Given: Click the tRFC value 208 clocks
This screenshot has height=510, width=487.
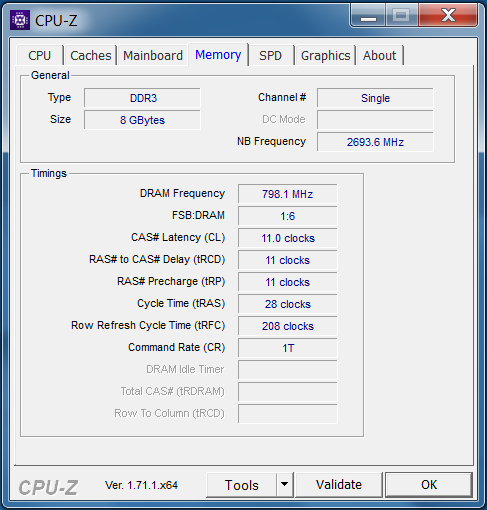Looking at the screenshot, I should 288,326.
